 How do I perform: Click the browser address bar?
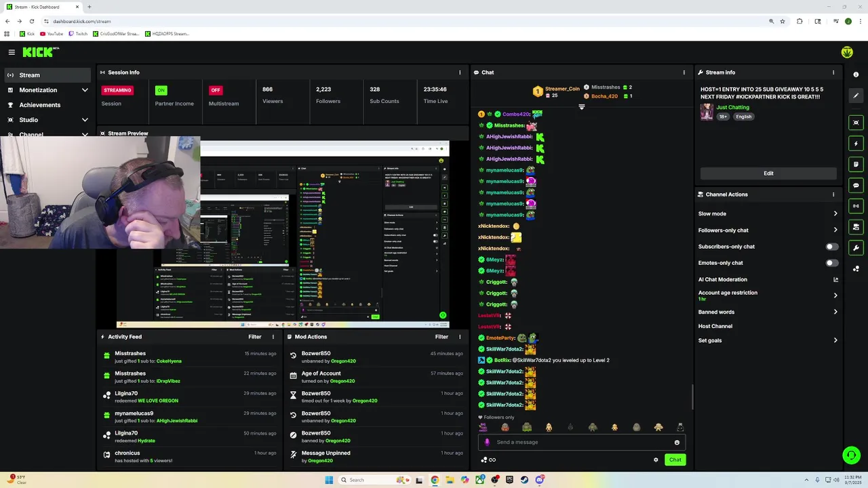point(407,21)
